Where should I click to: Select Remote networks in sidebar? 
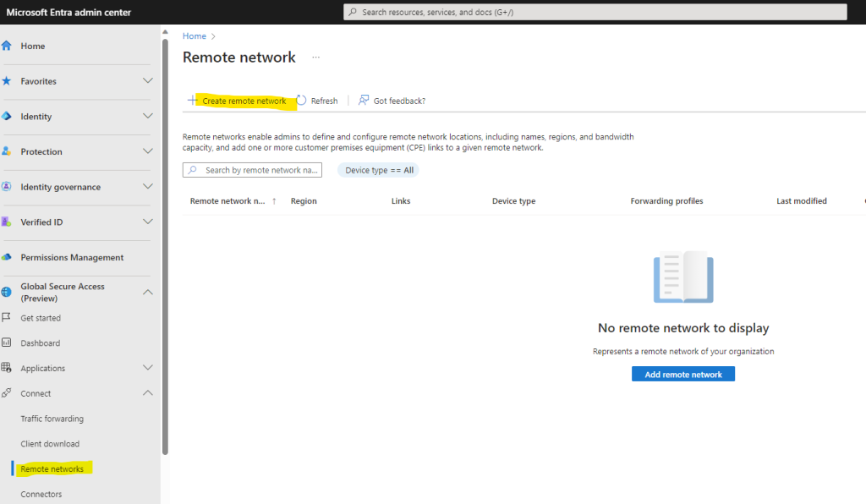[x=52, y=468]
